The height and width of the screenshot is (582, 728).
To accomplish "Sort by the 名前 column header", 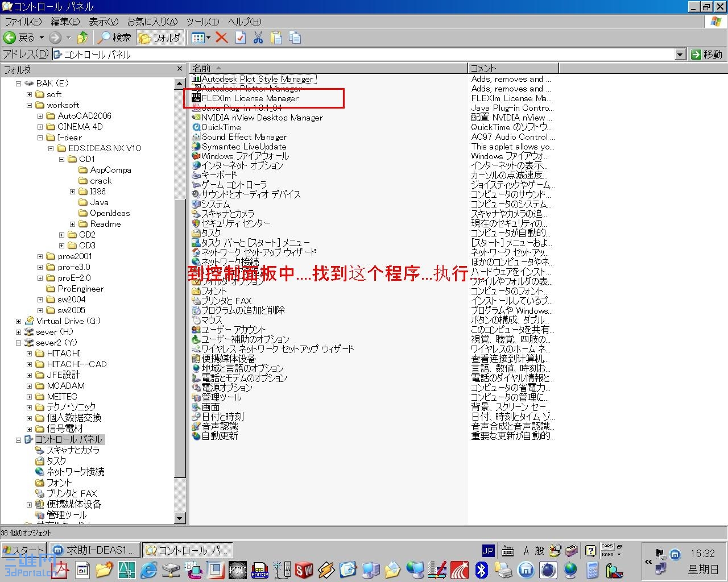I will tap(328, 68).
